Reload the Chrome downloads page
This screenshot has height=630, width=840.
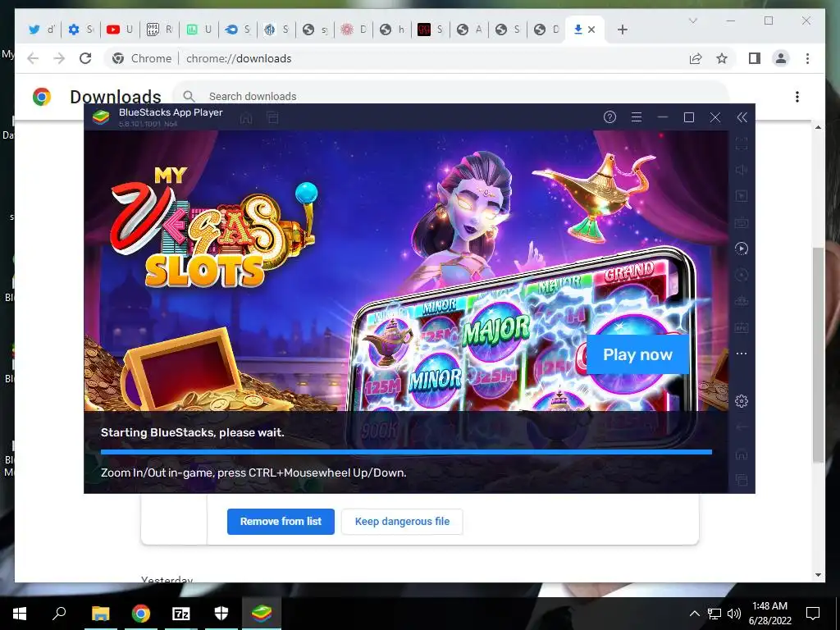coord(85,58)
